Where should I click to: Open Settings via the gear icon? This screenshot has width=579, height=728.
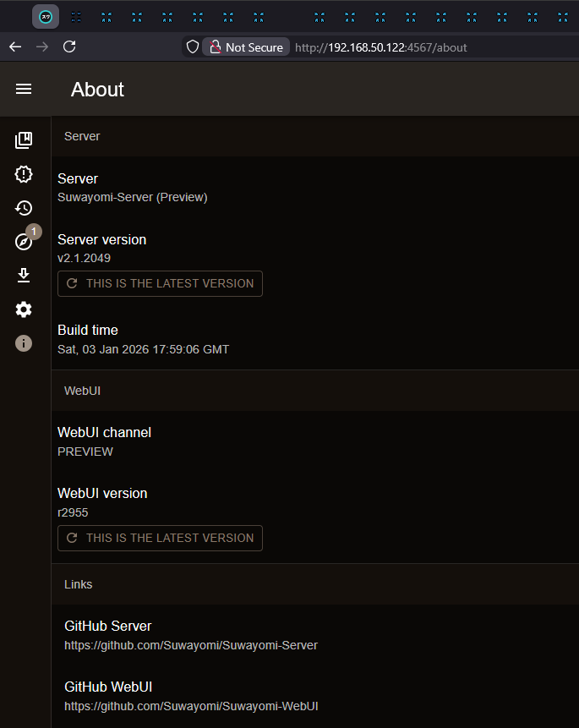pyautogui.click(x=24, y=309)
